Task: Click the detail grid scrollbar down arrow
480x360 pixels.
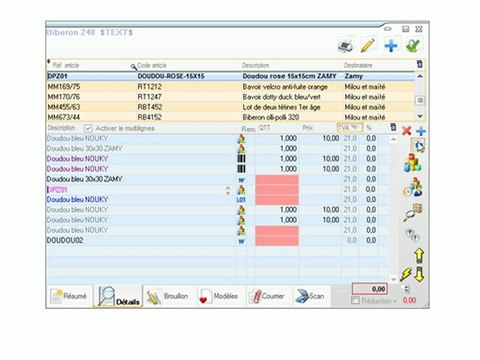Action: pyautogui.click(x=393, y=279)
